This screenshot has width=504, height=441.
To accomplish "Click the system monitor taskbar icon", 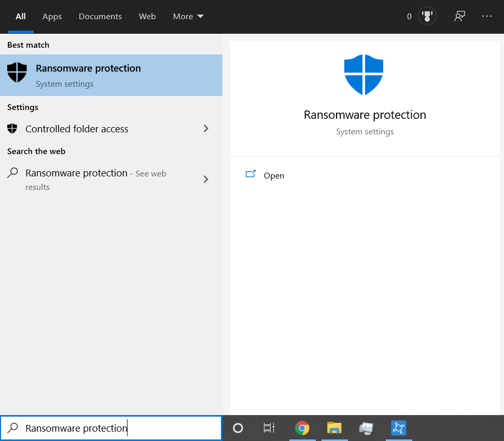I will coord(366,428).
